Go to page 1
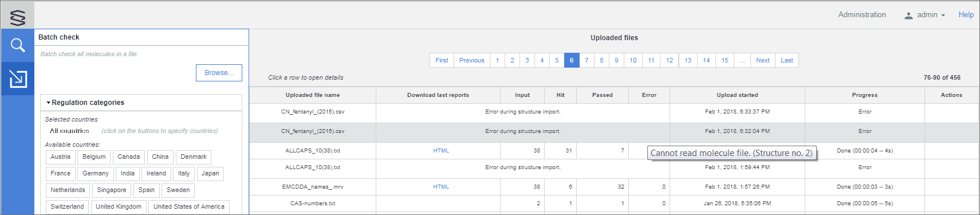 click(497, 60)
